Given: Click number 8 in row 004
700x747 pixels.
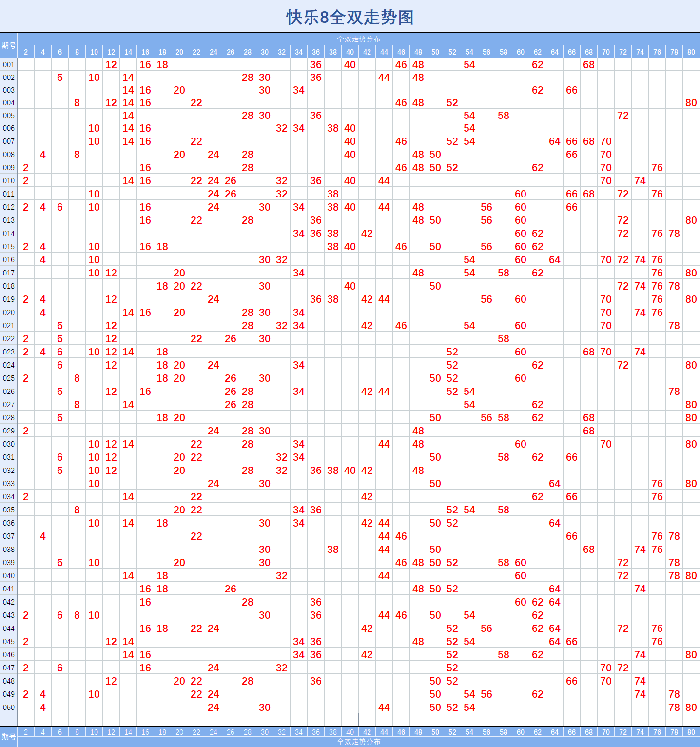Looking at the screenshot, I should pos(77,103).
